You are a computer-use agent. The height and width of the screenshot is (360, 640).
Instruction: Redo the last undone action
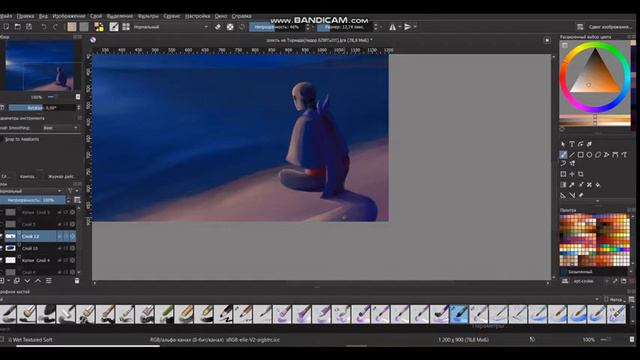pos(56,27)
